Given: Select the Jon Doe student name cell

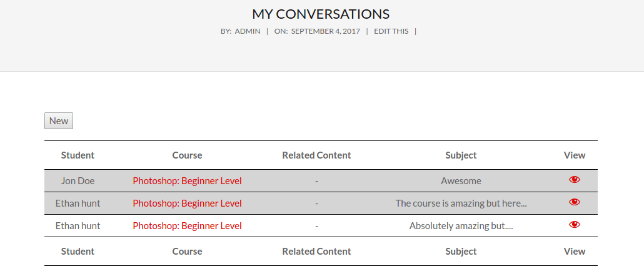Looking at the screenshot, I should pyautogui.click(x=78, y=181).
